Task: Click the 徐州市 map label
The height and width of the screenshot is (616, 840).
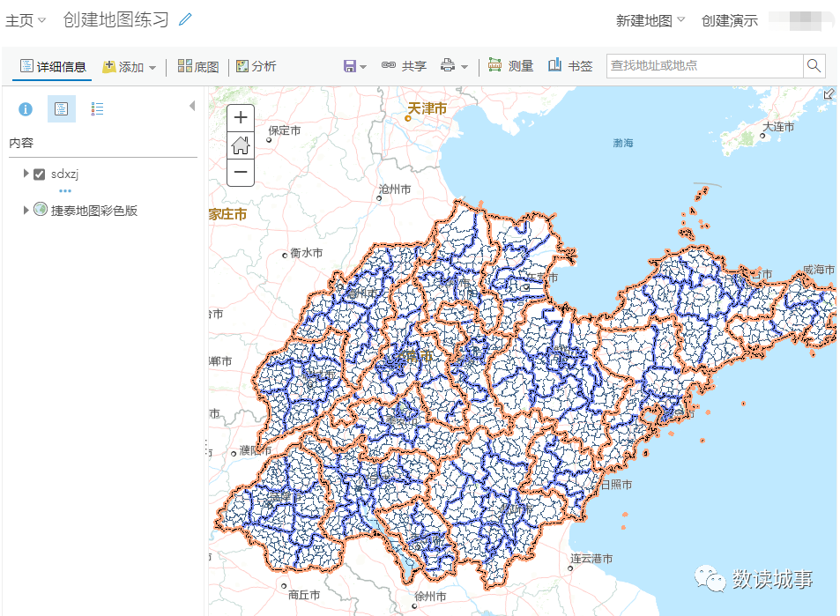Action: pos(430,597)
